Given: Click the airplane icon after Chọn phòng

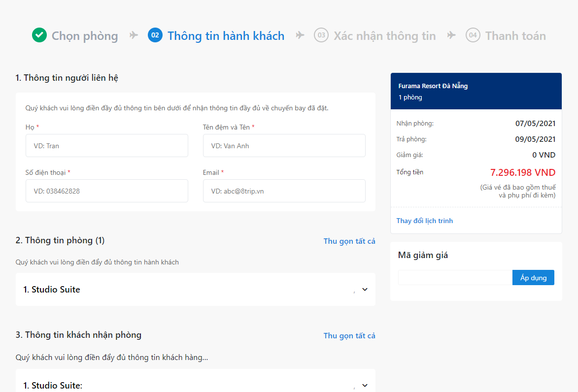Looking at the screenshot, I should pos(134,35).
